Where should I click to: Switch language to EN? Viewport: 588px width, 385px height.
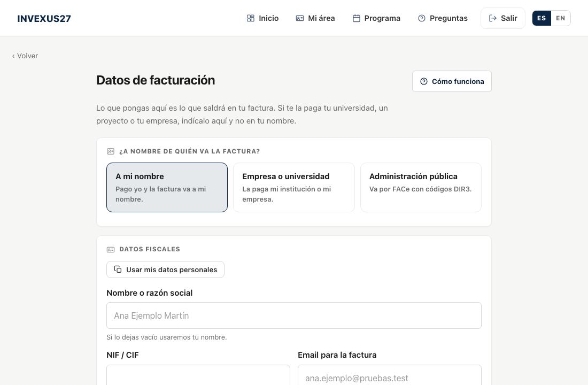(x=561, y=18)
